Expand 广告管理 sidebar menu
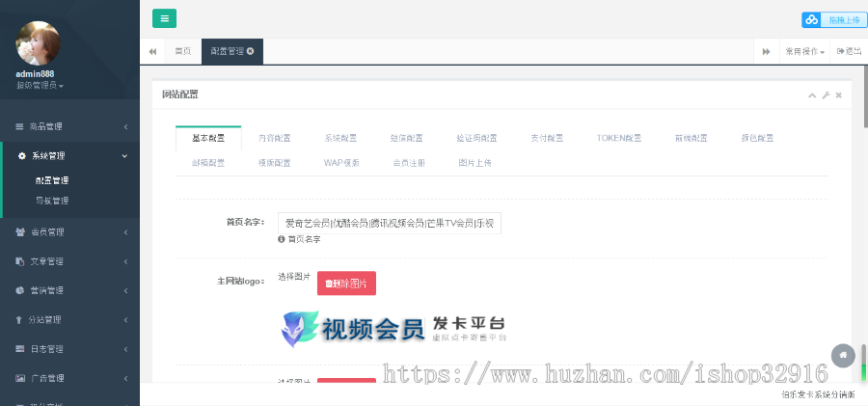Image resolution: width=868 pixels, height=406 pixels. (69, 378)
